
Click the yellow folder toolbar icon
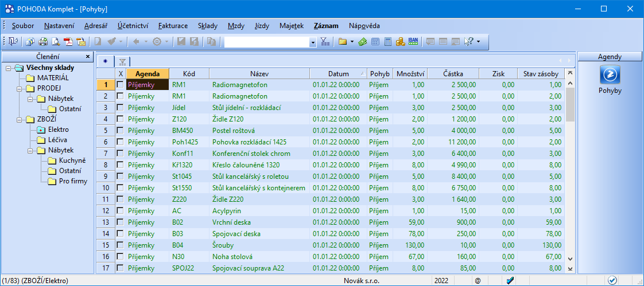click(342, 42)
